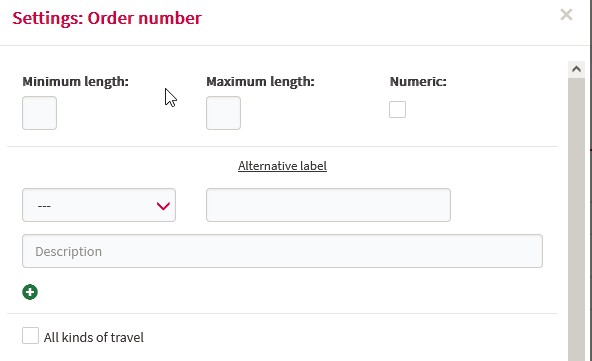Click the 'Maximum length:' label
This screenshot has height=361, width=592.
(x=260, y=82)
